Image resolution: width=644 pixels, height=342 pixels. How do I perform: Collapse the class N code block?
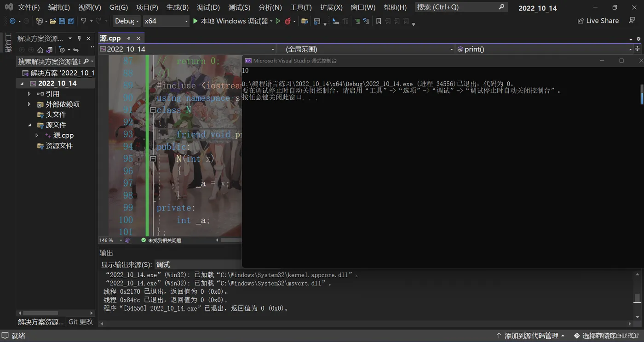click(x=153, y=110)
